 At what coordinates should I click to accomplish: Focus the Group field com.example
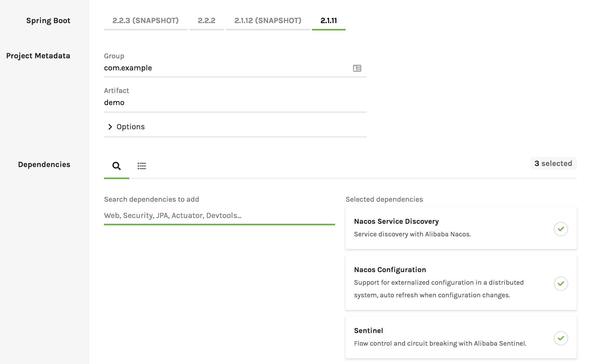226,68
